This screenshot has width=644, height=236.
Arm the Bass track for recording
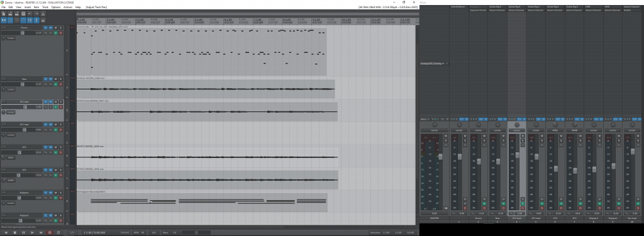(x=61, y=84)
